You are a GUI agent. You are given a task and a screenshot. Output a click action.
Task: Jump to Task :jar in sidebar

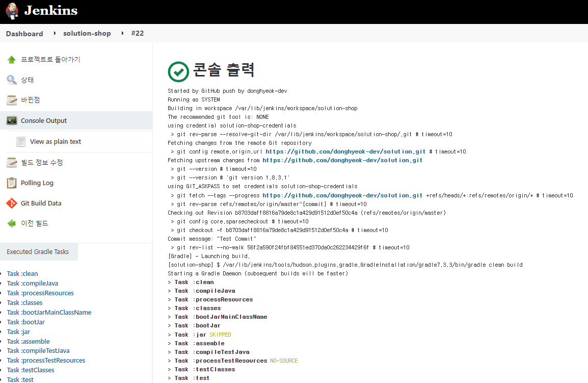(18, 332)
